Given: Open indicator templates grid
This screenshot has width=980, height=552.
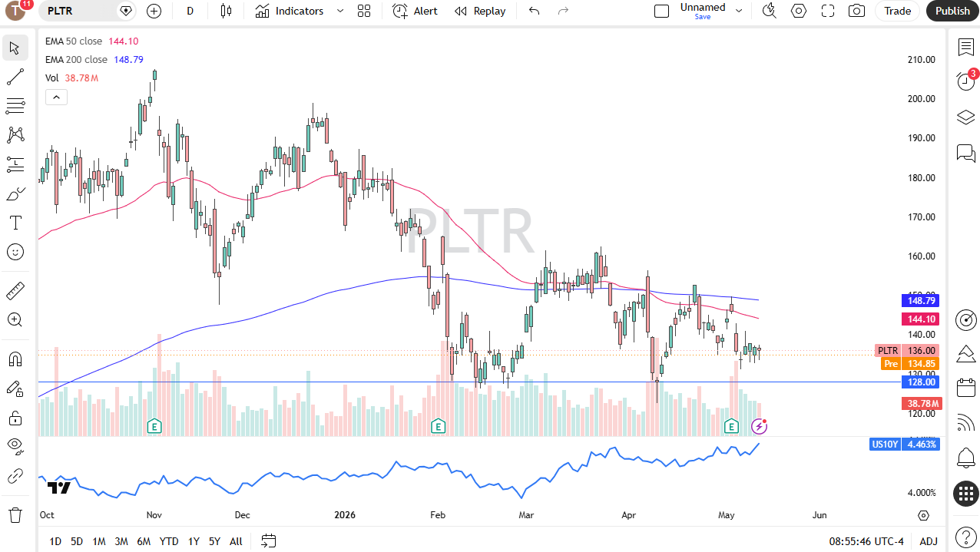Looking at the screenshot, I should (x=364, y=11).
